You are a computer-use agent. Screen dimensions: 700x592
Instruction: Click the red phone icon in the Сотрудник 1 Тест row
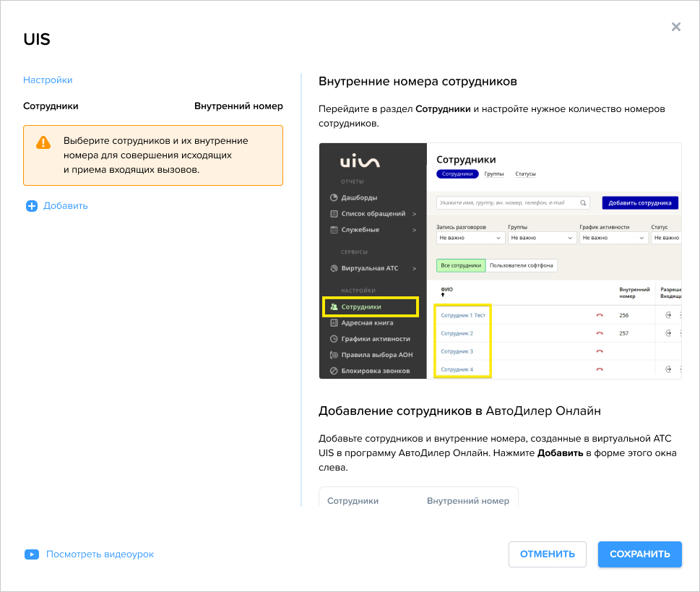[x=600, y=315]
